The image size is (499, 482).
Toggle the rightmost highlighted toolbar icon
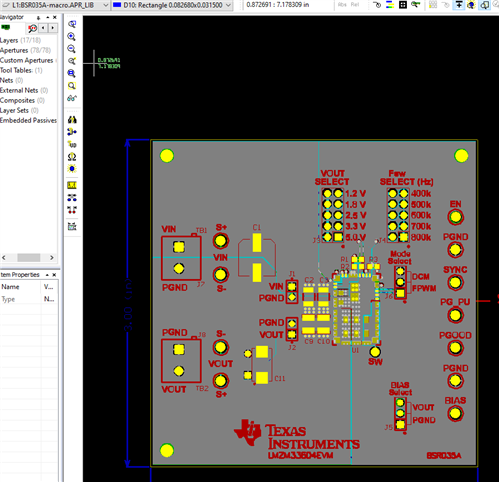[x=485, y=5]
